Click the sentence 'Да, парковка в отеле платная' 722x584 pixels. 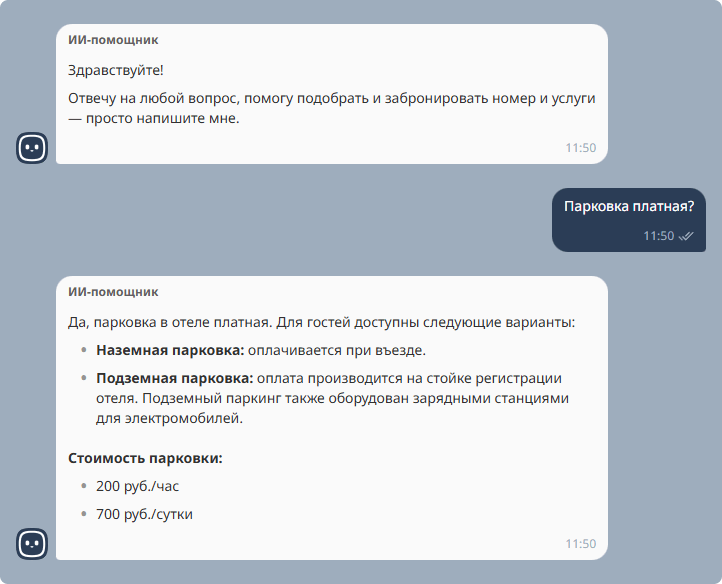(170, 322)
